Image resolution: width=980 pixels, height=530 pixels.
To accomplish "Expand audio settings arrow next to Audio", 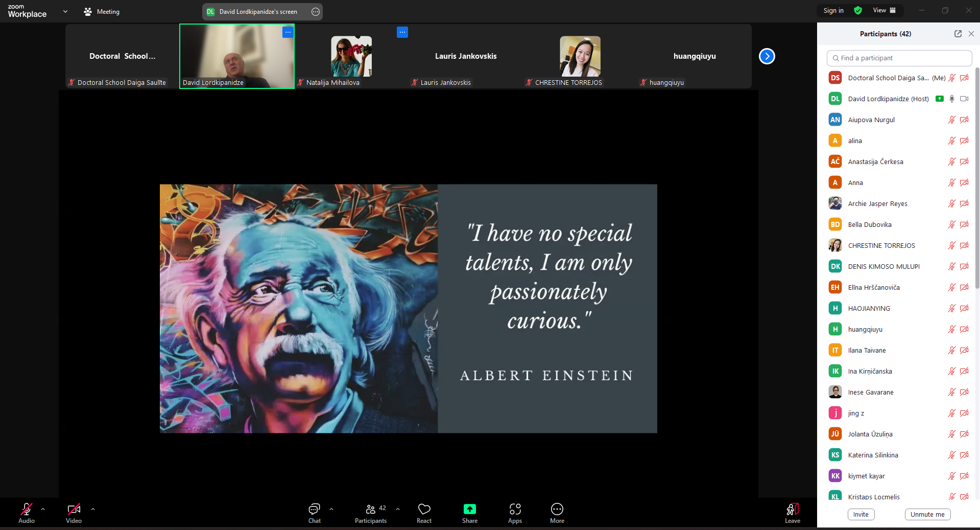I will pyautogui.click(x=43, y=509).
